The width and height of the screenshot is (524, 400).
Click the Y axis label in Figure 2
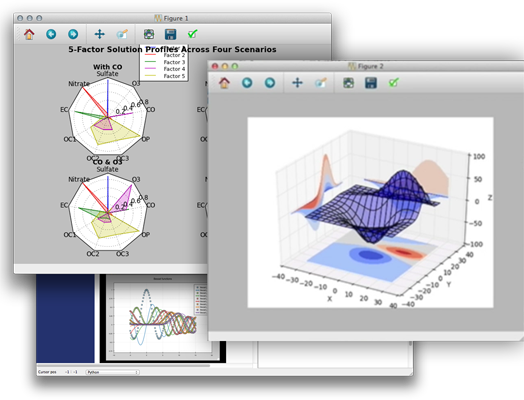coord(449,284)
